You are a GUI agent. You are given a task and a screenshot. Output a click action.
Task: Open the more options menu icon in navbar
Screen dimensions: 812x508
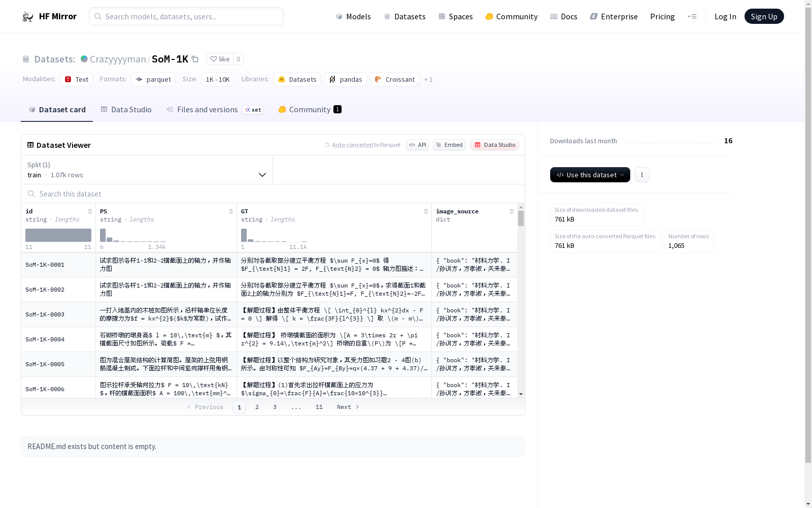[x=692, y=16]
